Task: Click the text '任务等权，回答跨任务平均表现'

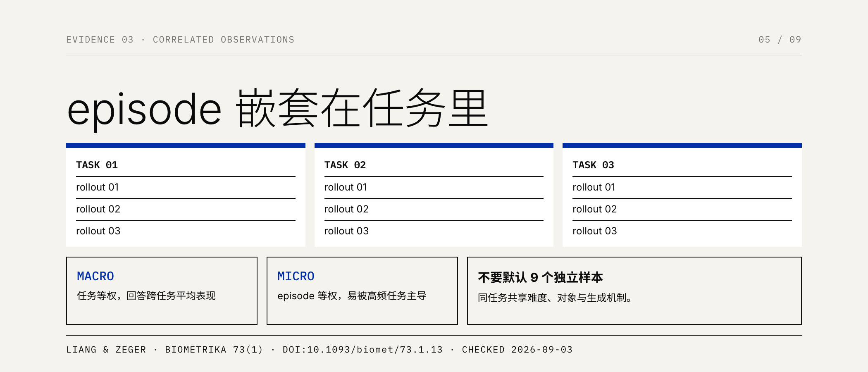Action: click(x=146, y=296)
